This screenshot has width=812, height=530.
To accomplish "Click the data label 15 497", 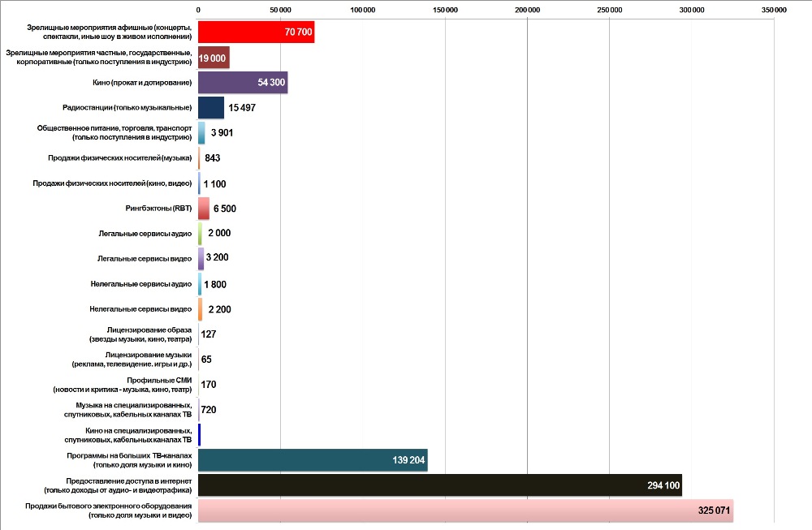I will [244, 108].
